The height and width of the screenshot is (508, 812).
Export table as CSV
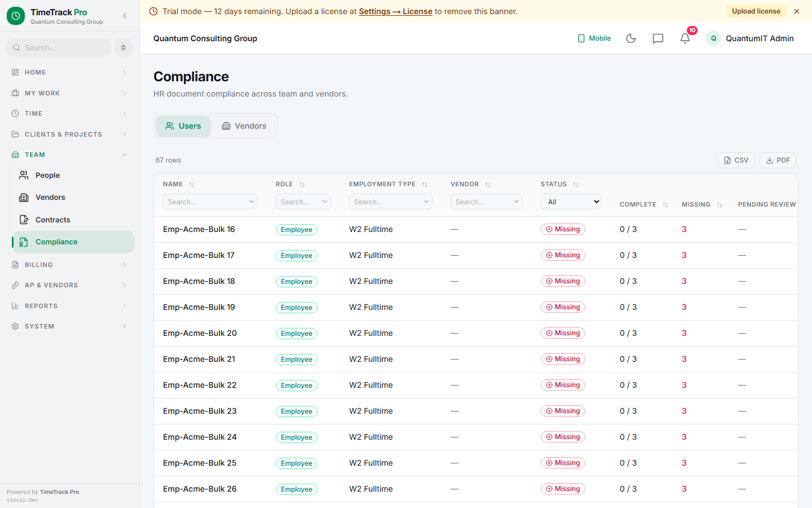click(736, 160)
